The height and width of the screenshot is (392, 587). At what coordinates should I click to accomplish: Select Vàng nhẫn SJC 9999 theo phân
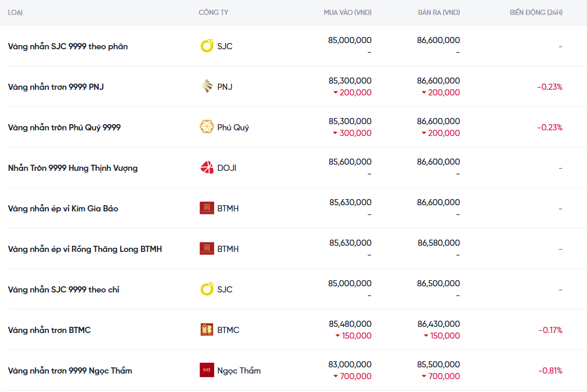click(68, 46)
